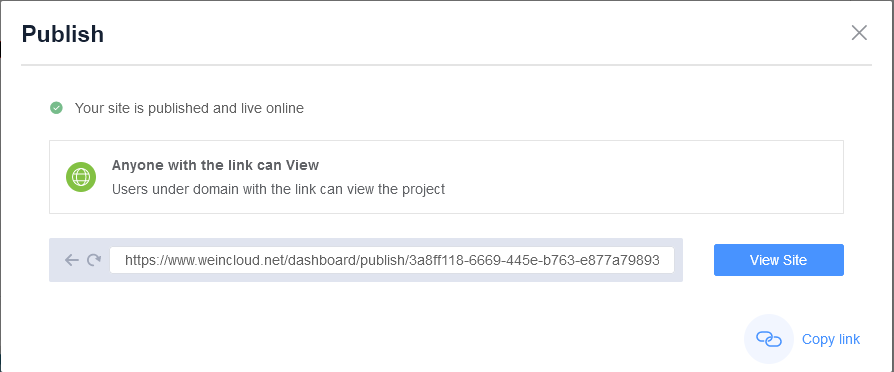Click the 'Users under domain' description text
Screen dimensions: 894x372
[278, 189]
